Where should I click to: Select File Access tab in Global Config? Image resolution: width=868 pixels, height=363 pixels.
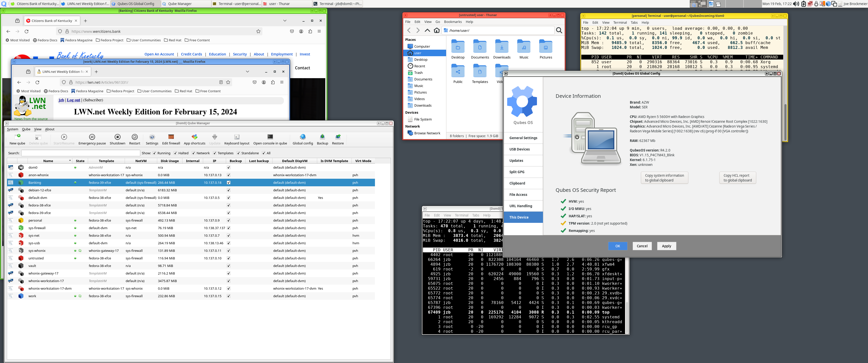[523, 195]
